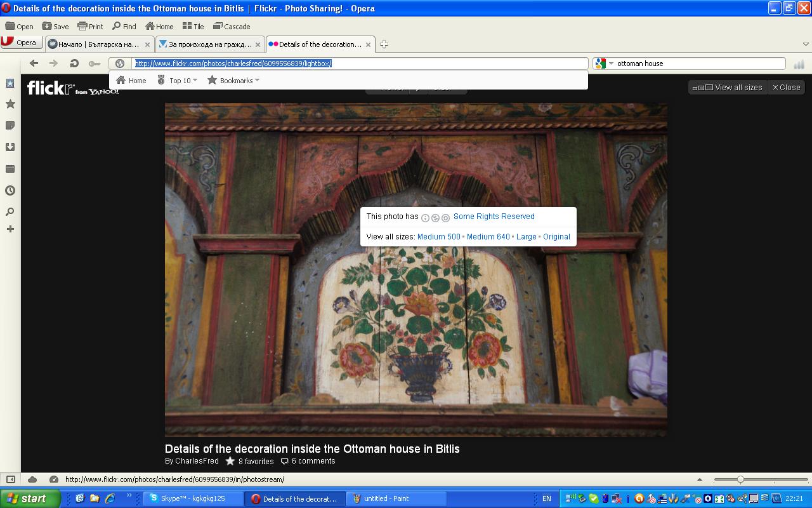The width and height of the screenshot is (812, 508).
Task: Expand the view options arrow near zoom
Action: (x=700, y=479)
